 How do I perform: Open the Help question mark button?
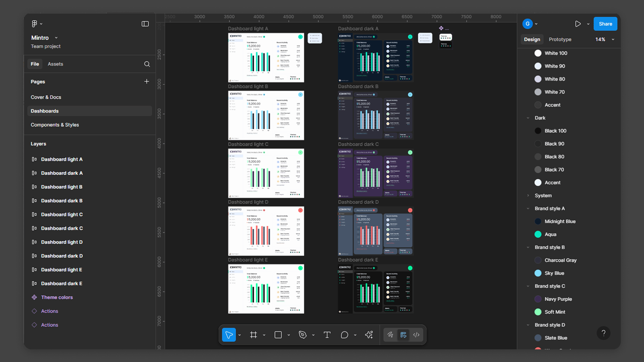604,333
